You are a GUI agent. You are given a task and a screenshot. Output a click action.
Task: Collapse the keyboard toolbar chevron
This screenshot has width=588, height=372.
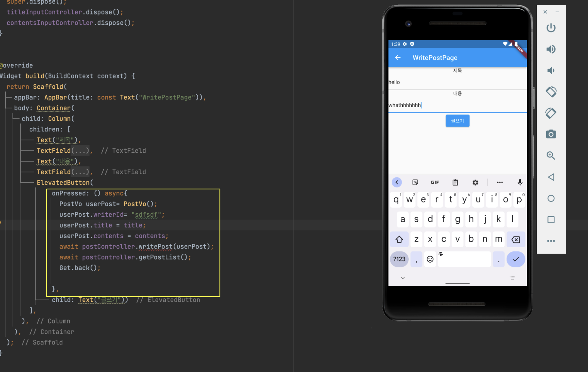point(397,182)
